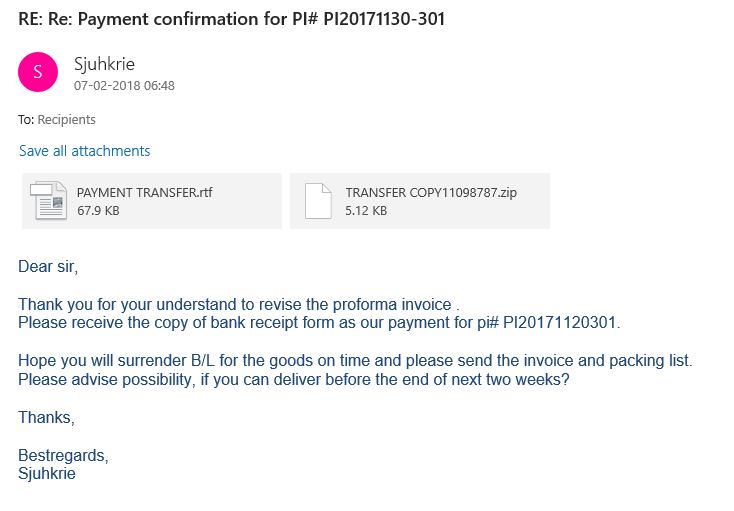
Task: Click the blank zip file icon
Action: pos(318,201)
